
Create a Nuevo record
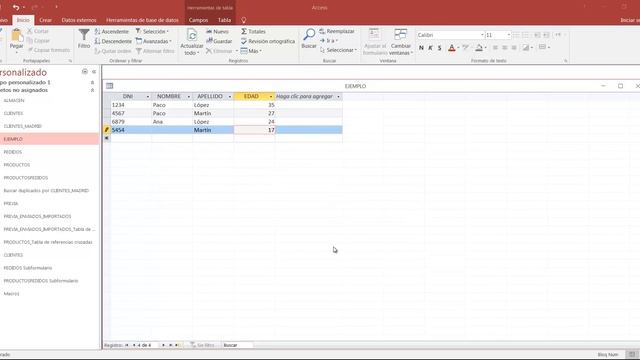coord(218,31)
